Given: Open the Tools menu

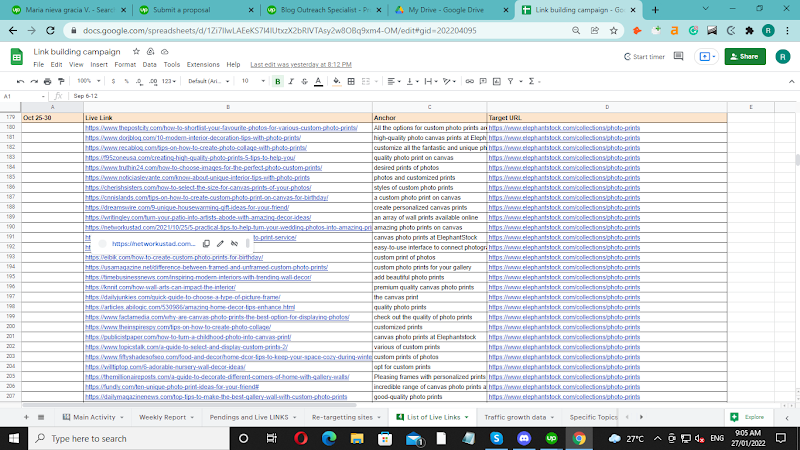Looking at the screenshot, I should 172,64.
